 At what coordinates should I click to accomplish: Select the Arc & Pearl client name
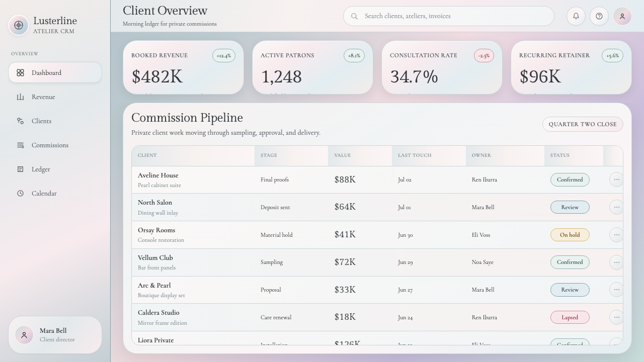[154, 286]
